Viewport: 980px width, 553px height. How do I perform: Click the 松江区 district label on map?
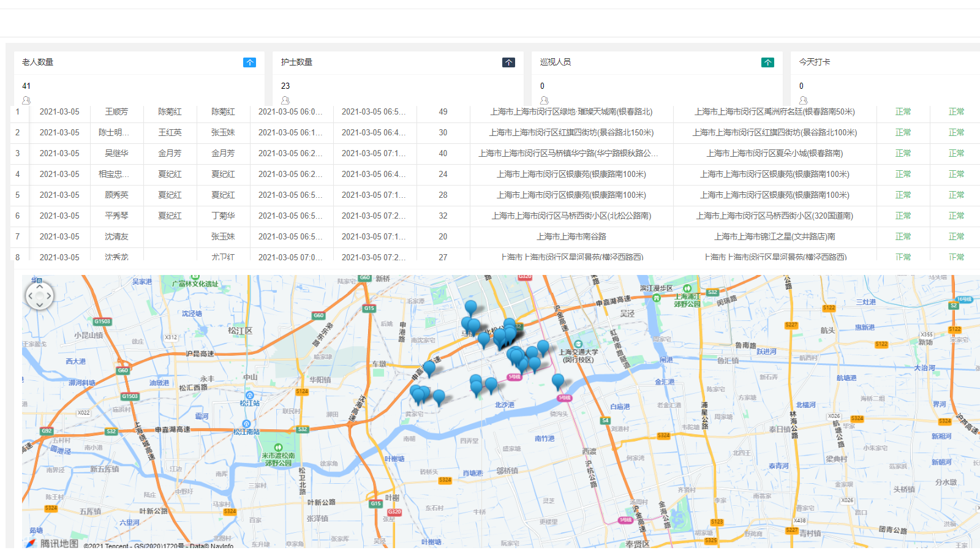(x=240, y=331)
